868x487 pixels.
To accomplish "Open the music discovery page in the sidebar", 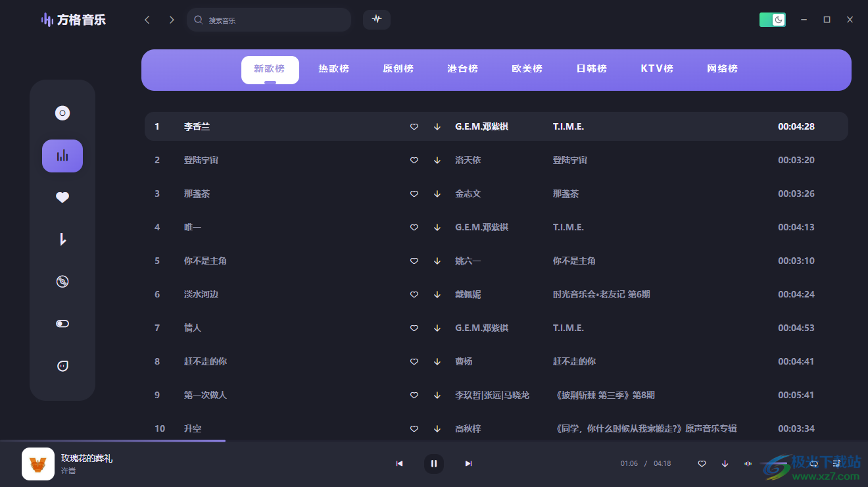I will click(62, 112).
